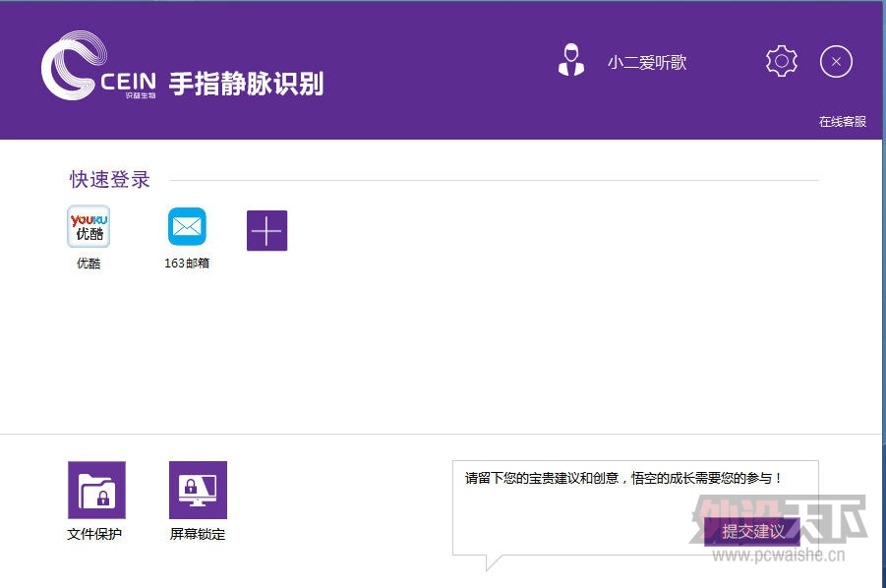Viewport: 886px width, 588px height.
Task: Click the 手指静脉识别 title text
Action: pos(247,84)
